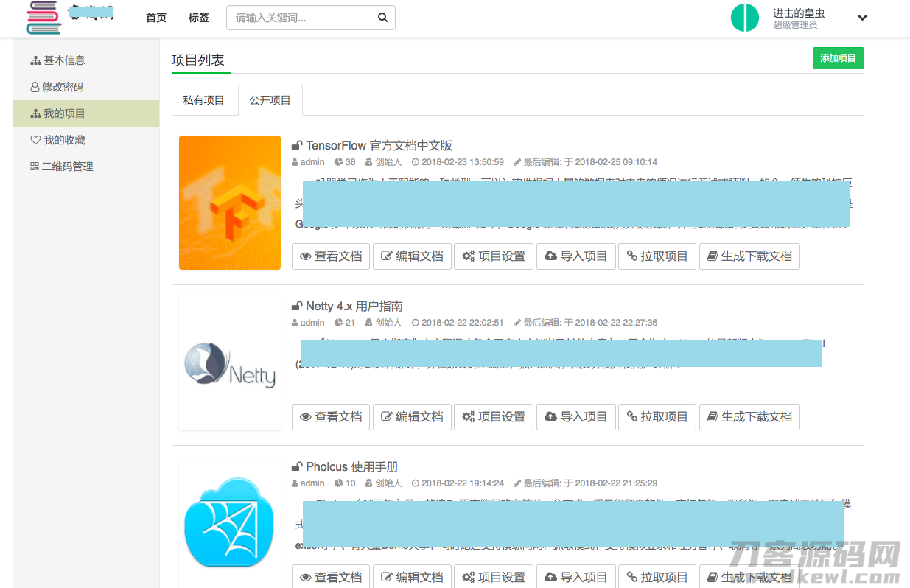Click the 添加项目 button
Screen dimensions: 910x588
click(x=838, y=57)
